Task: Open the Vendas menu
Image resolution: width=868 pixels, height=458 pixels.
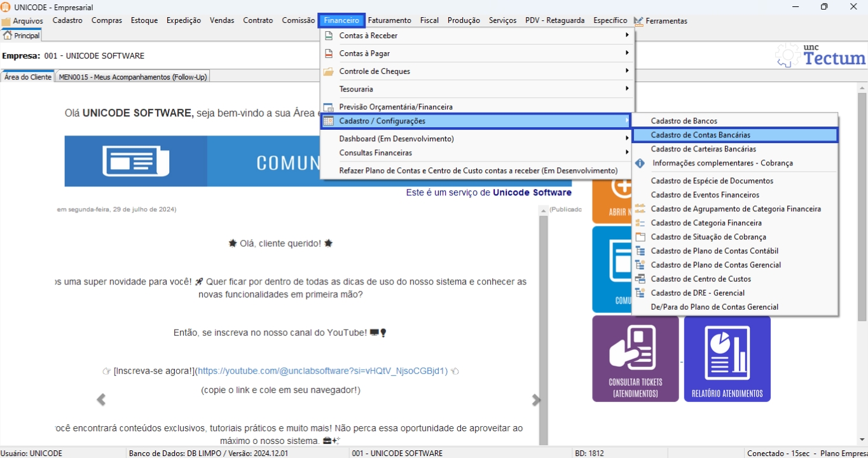Action: click(x=222, y=20)
